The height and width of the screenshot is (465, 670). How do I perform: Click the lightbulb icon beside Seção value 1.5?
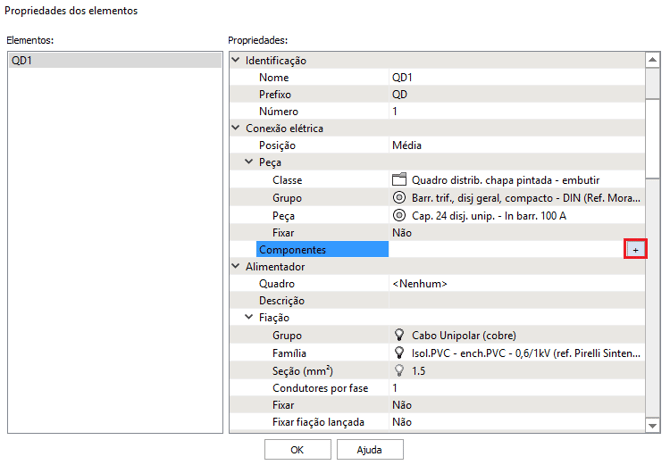click(x=399, y=370)
